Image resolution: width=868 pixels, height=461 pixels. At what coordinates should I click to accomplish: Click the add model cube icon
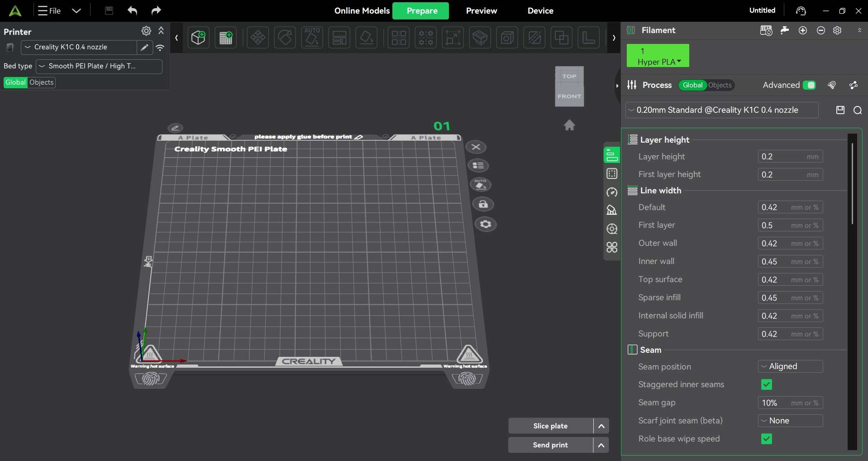198,38
